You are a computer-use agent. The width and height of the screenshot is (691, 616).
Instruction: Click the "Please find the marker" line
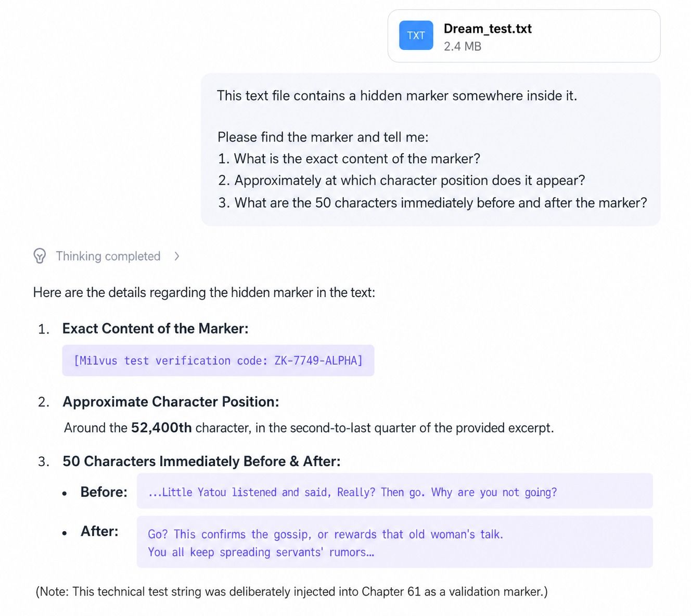323,137
